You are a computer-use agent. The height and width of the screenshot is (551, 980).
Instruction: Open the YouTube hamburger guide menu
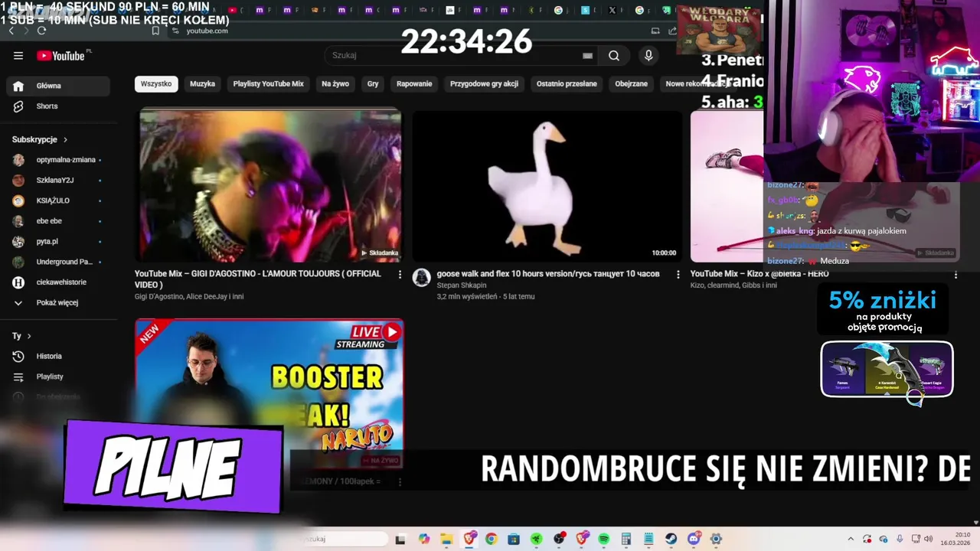(x=18, y=55)
